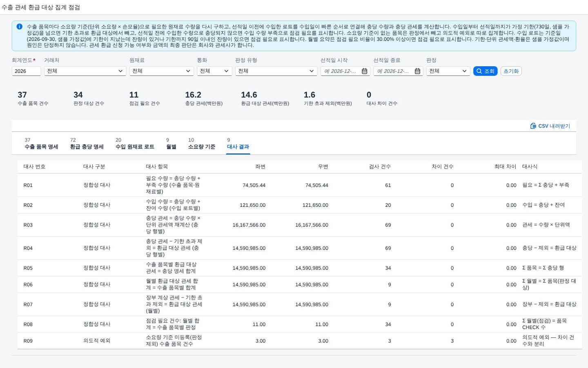Switch to the 수출 품목 명세 tab

point(41,144)
